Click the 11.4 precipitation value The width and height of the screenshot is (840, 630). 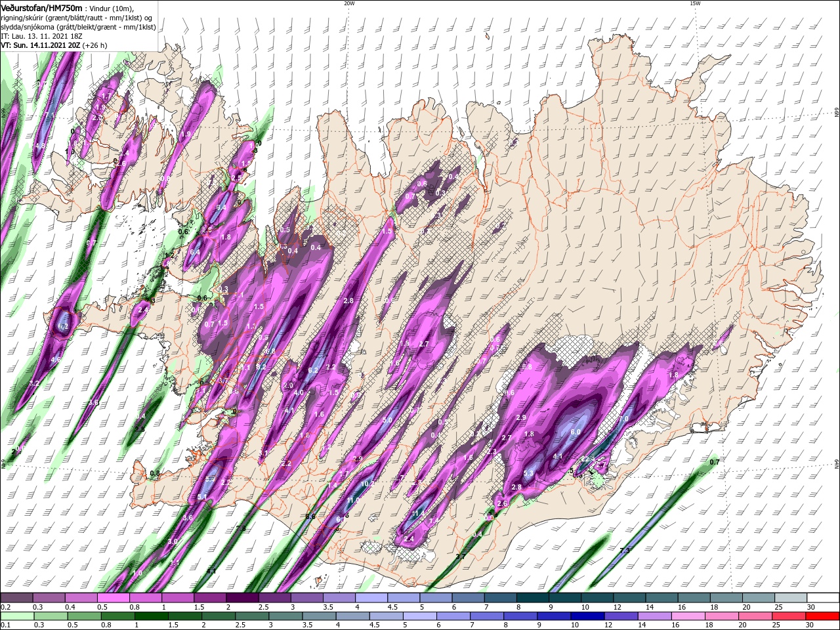point(418,513)
